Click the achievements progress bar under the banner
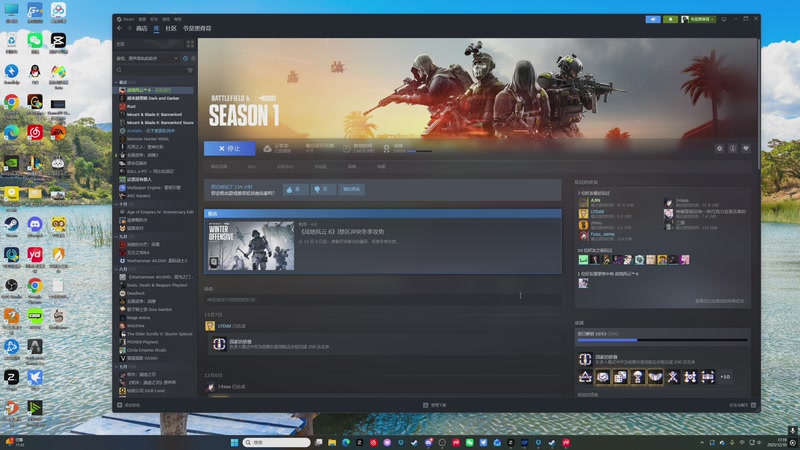The height and width of the screenshot is (450, 800). (419, 151)
